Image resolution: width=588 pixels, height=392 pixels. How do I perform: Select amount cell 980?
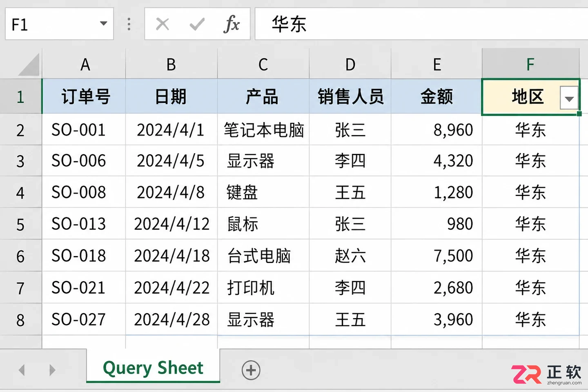[437, 224]
